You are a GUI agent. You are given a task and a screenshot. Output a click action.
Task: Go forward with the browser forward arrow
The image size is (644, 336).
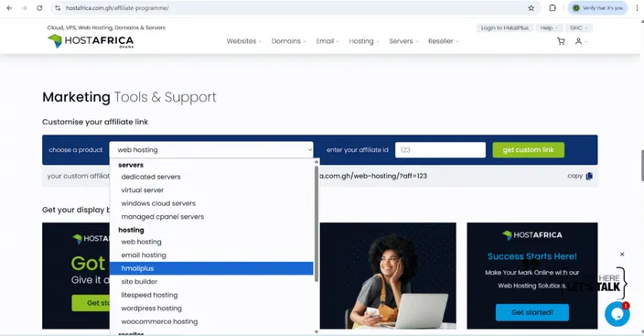tap(24, 8)
